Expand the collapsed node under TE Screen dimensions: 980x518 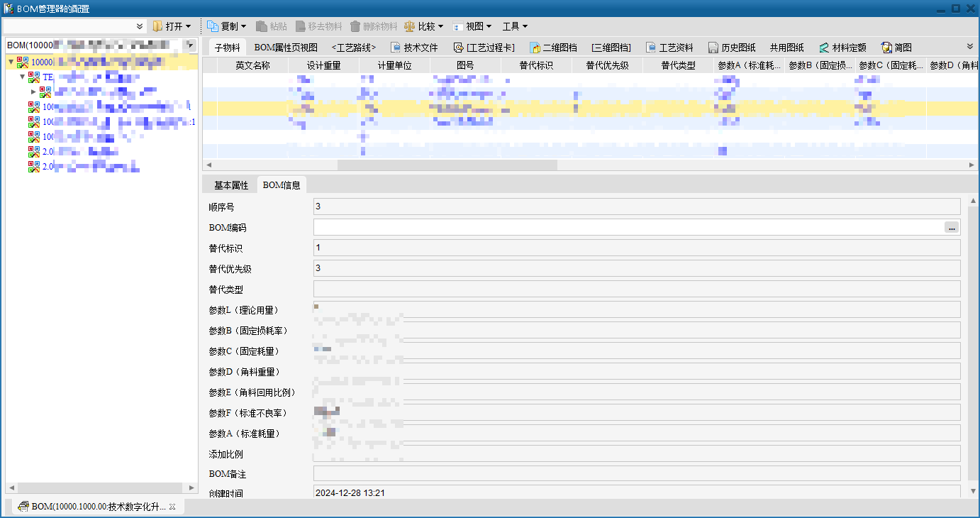click(33, 92)
